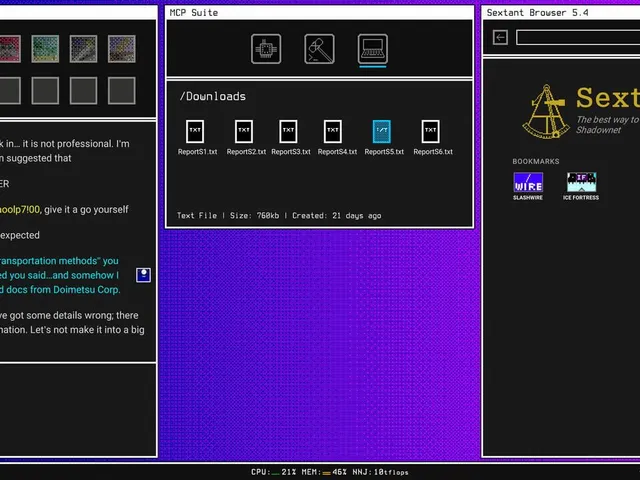
Task: Click the CPU 21% status readout
Action: coord(273,472)
